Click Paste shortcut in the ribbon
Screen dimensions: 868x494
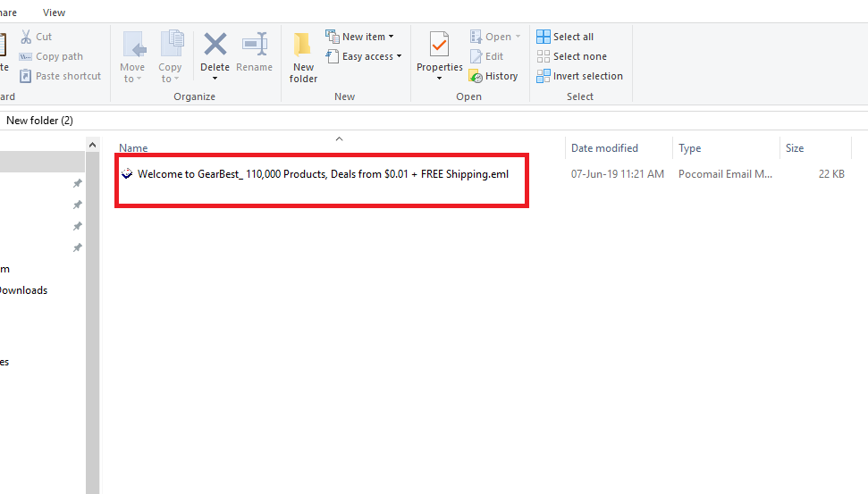tap(60, 76)
